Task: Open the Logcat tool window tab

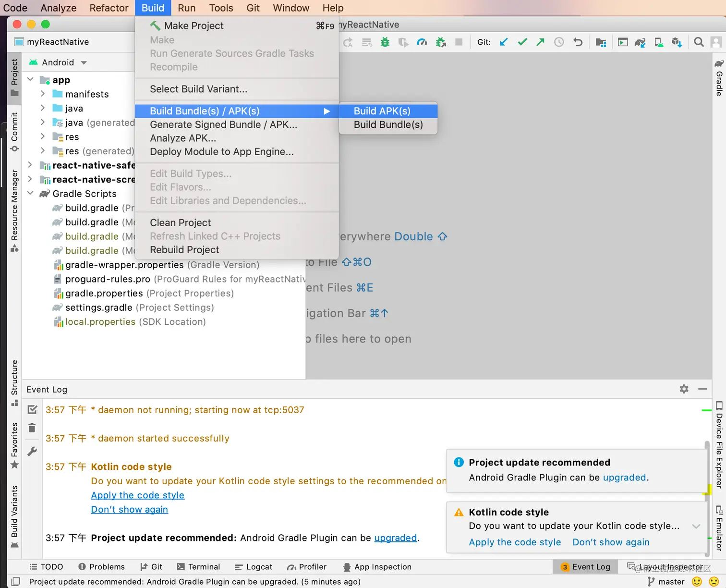Action: [254, 567]
